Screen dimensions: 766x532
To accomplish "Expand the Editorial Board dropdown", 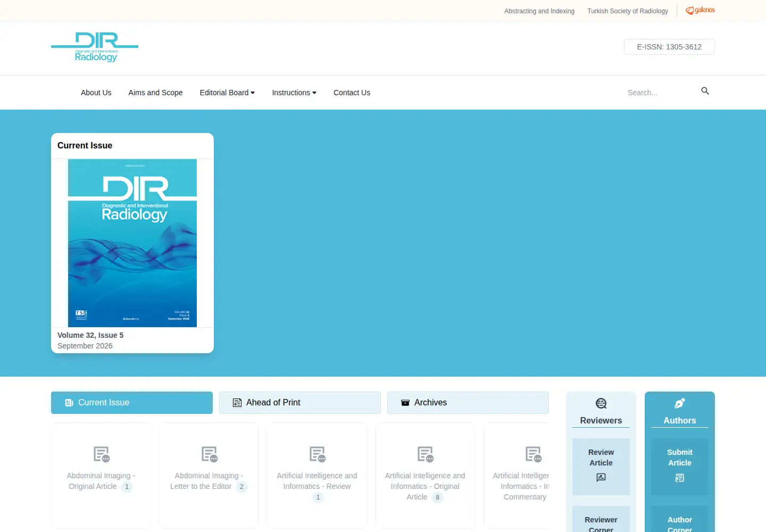I will point(227,93).
